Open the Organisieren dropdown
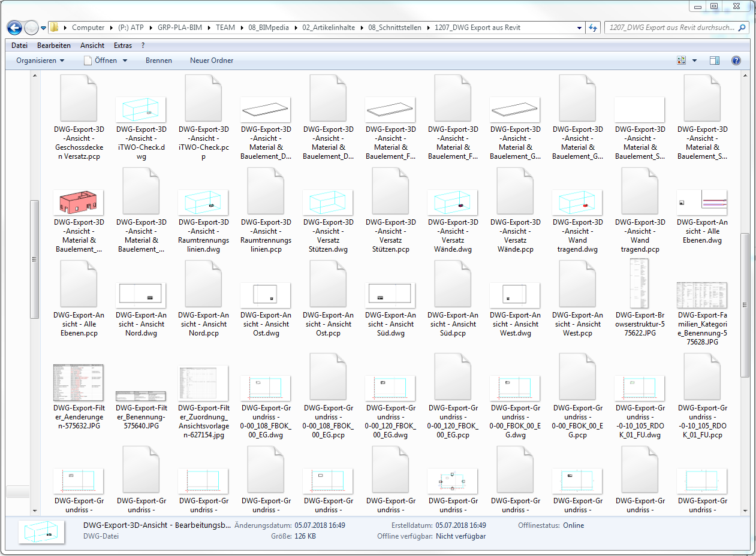The width and height of the screenshot is (756, 556). coord(40,60)
